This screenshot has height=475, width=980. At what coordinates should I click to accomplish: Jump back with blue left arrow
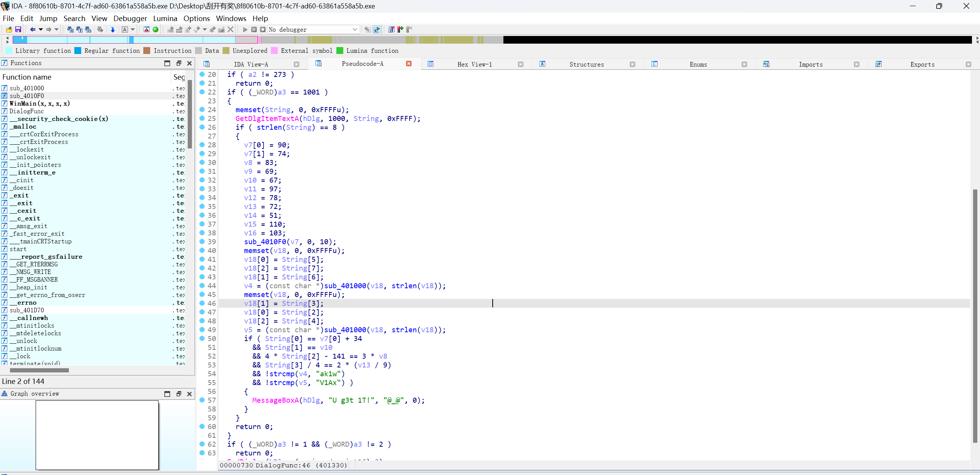tap(33, 29)
